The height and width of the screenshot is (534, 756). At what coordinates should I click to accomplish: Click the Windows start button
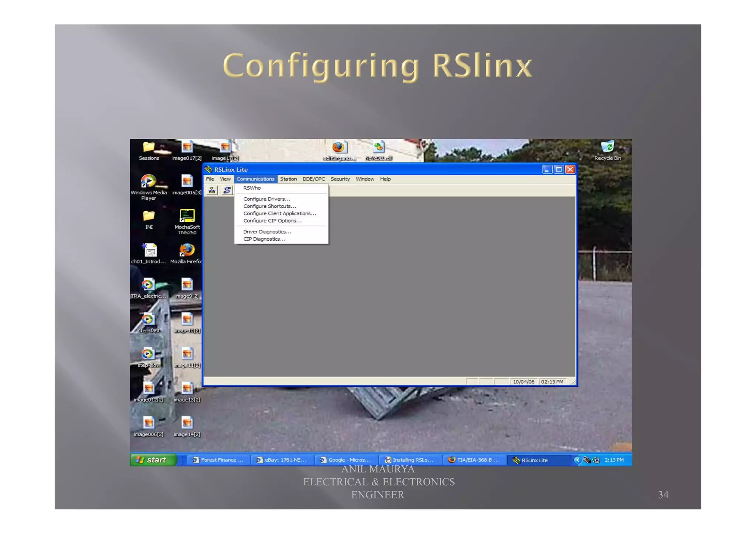[152, 460]
